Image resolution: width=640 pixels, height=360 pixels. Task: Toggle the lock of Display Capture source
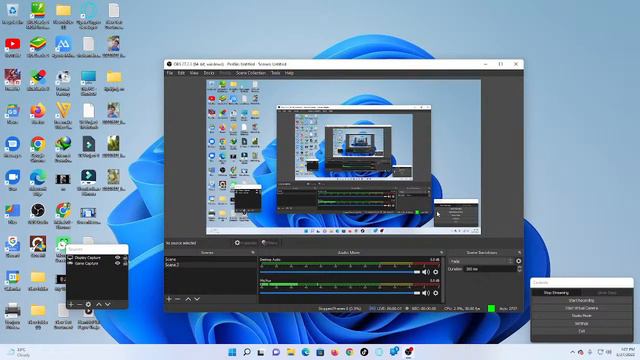[125, 258]
